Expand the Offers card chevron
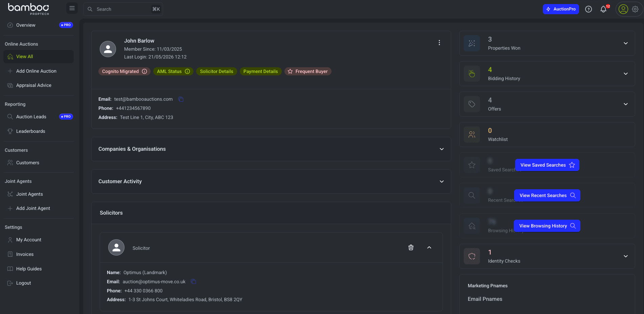The image size is (644, 314). click(x=625, y=104)
